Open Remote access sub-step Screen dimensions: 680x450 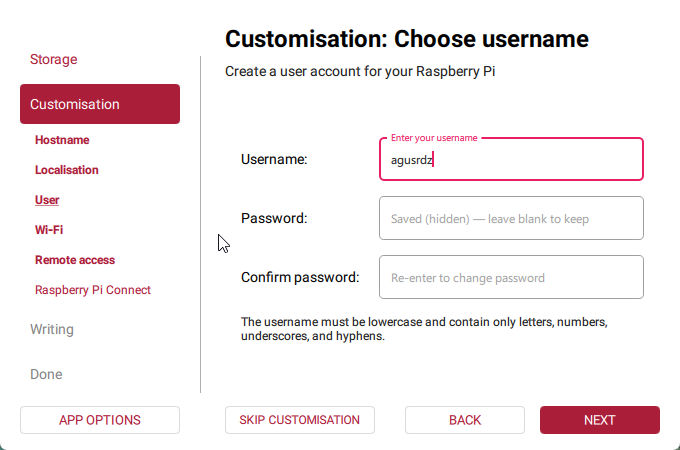[75, 260]
